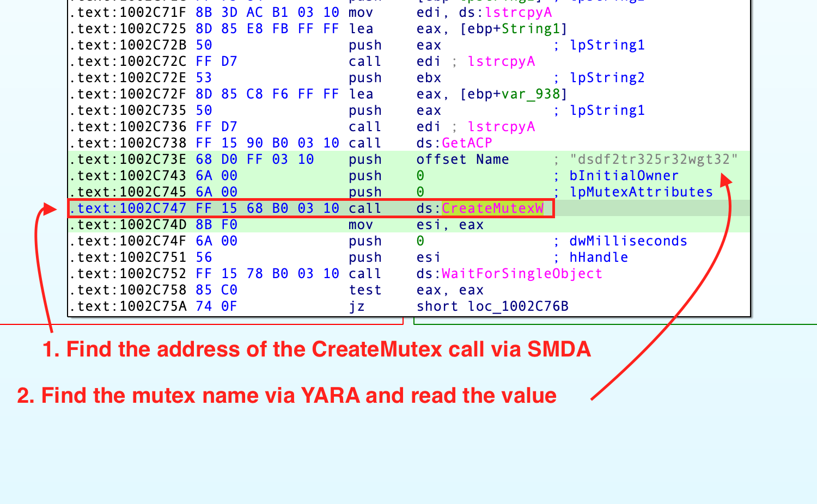Follow the loc_1002C76B jump target
817x504 pixels.
point(518,306)
